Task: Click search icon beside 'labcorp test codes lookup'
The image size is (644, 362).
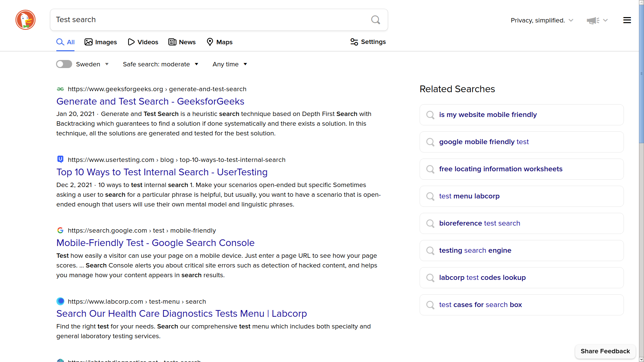Action: pos(430,278)
